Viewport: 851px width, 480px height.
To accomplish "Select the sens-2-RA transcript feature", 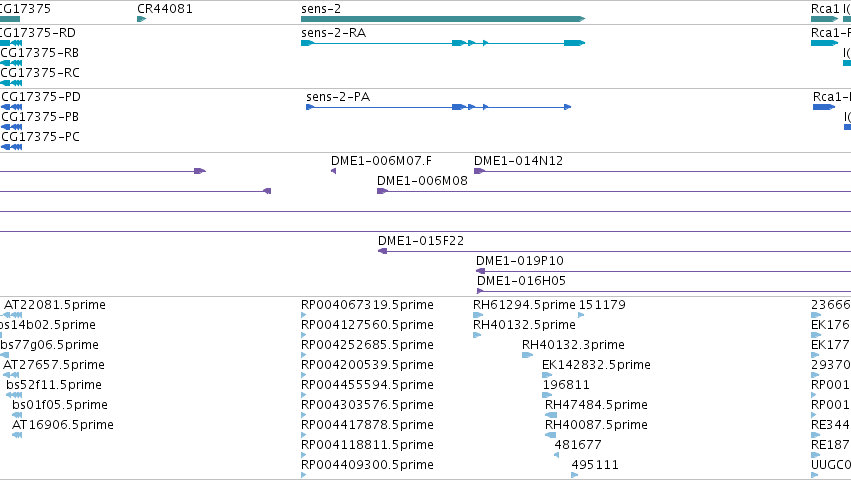I will point(443,43).
